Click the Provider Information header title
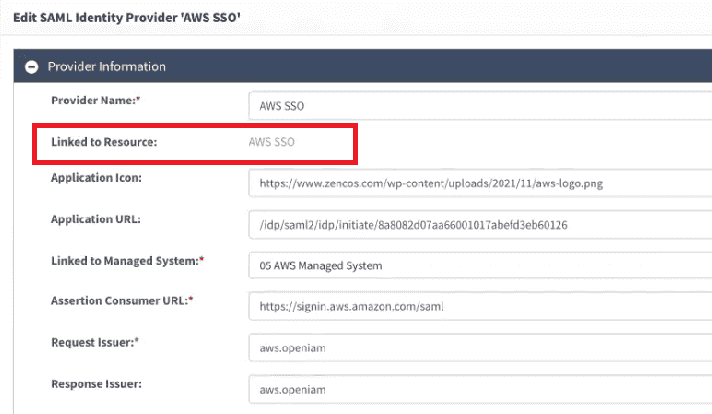 click(107, 67)
